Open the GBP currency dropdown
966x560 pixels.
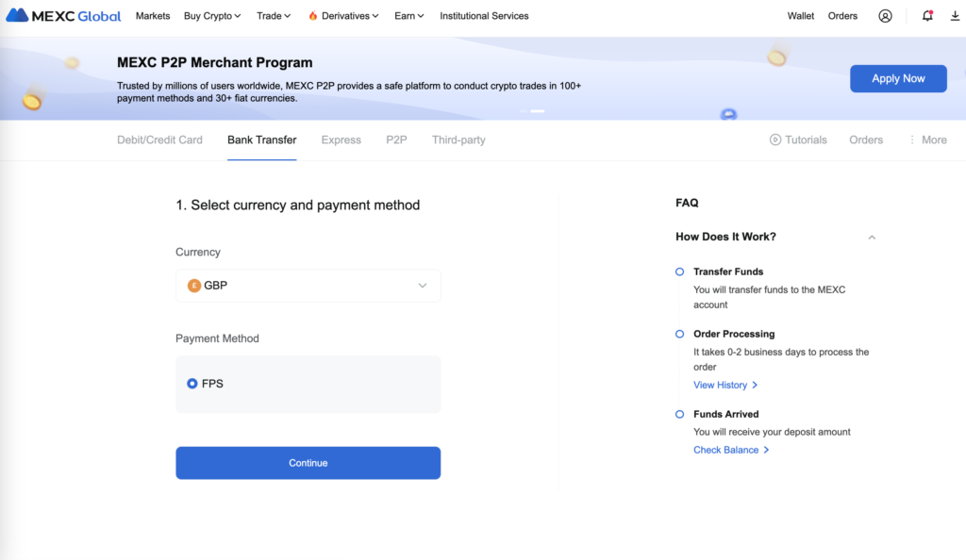pos(308,286)
